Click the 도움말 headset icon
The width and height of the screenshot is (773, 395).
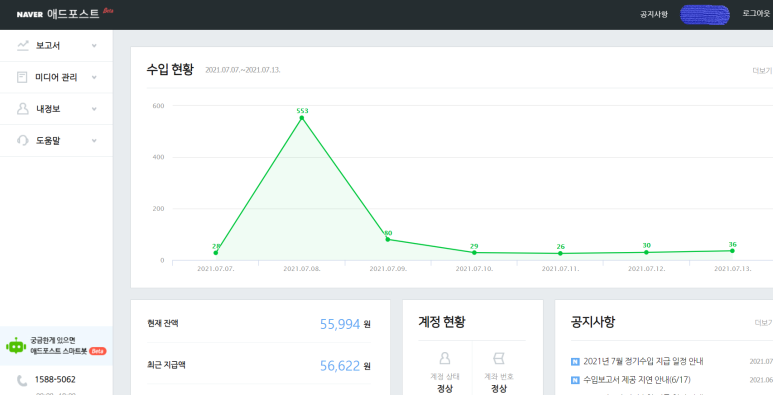click(x=22, y=141)
